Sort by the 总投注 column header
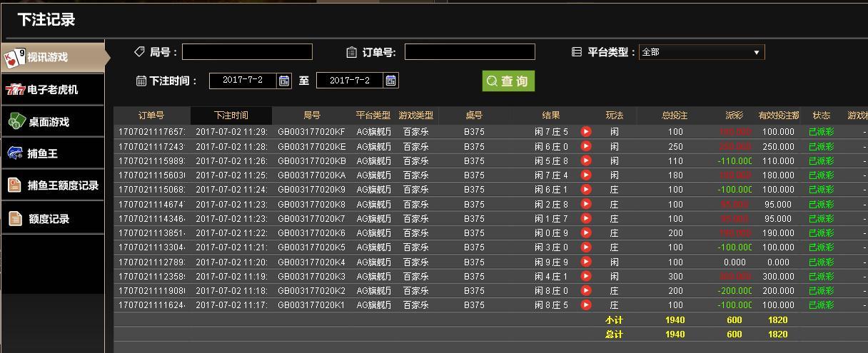868x353 pixels. click(x=675, y=116)
